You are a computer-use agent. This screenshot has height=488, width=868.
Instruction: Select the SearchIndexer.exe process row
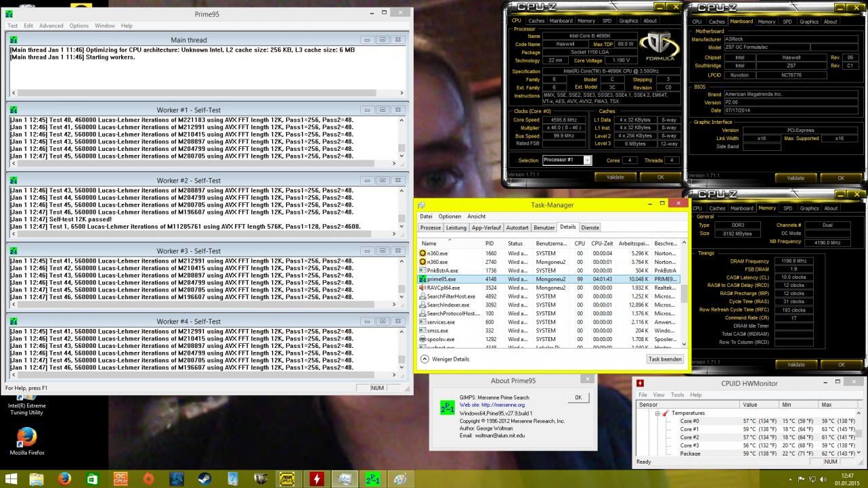(x=549, y=305)
